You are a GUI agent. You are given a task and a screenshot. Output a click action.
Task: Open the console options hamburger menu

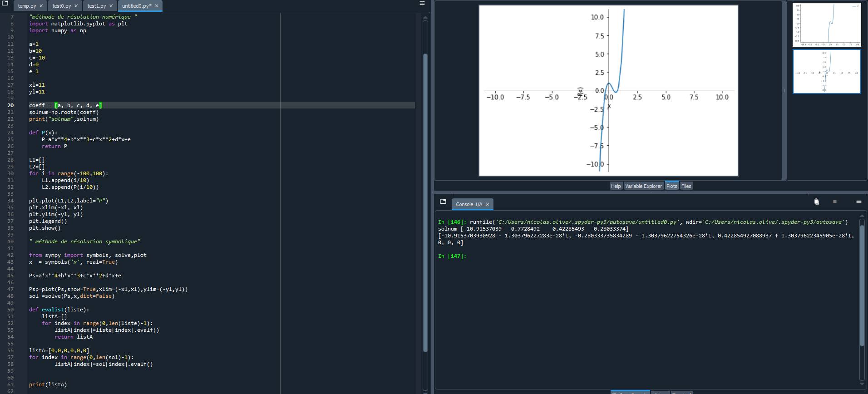858,202
